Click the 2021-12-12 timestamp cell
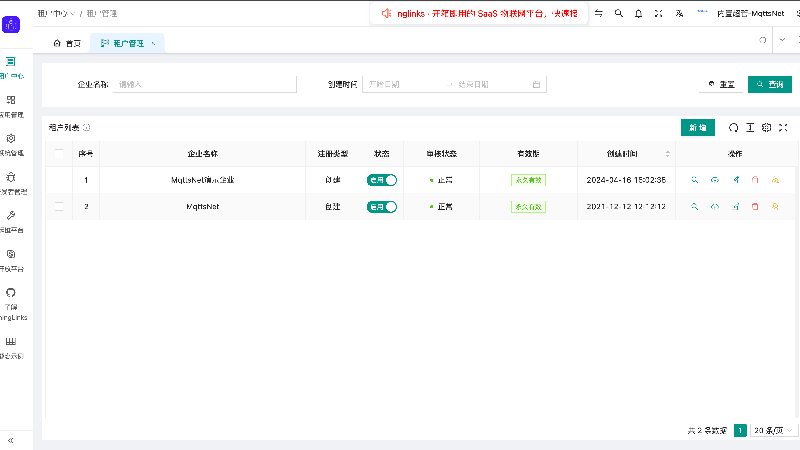 (x=626, y=207)
